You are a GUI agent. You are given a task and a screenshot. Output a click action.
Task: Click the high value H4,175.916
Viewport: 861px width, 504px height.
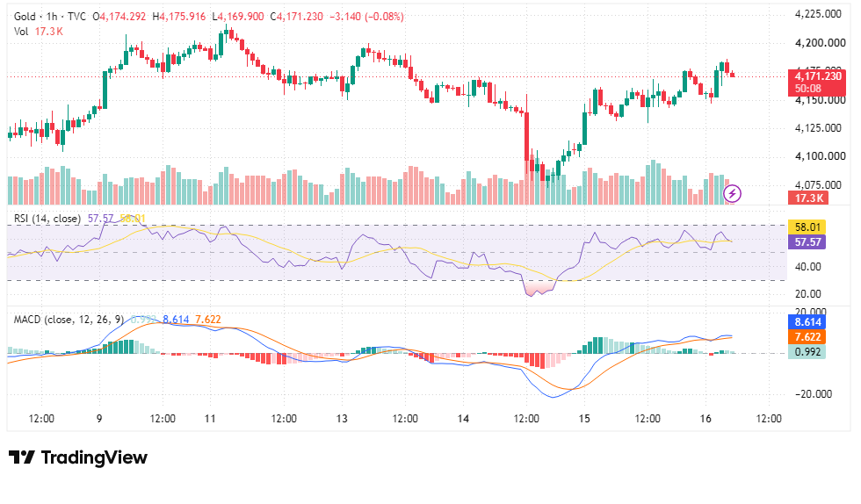pyautogui.click(x=179, y=17)
